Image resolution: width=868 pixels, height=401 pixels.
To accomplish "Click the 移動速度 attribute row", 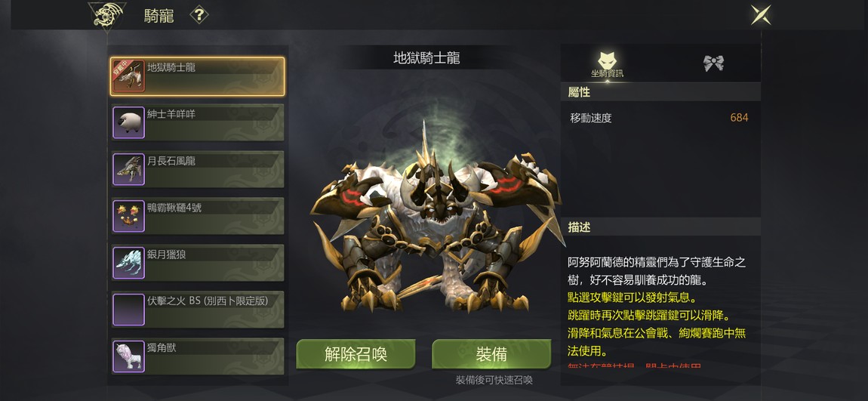I will point(660,118).
